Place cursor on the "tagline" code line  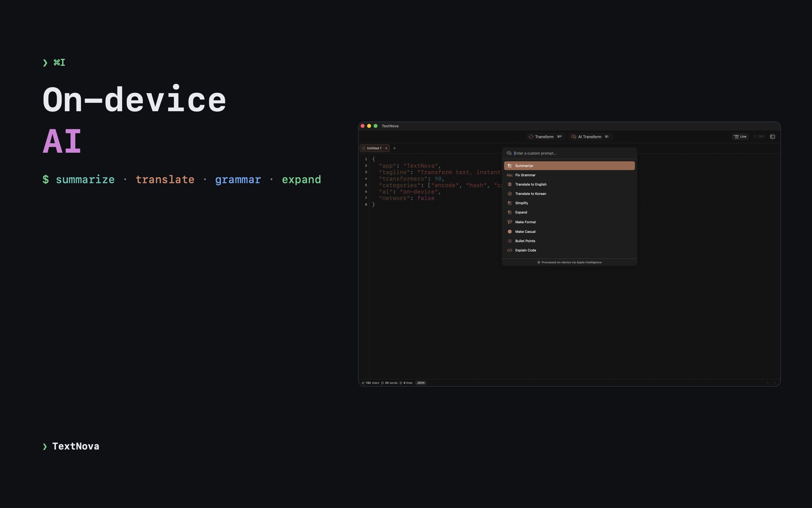click(x=440, y=172)
